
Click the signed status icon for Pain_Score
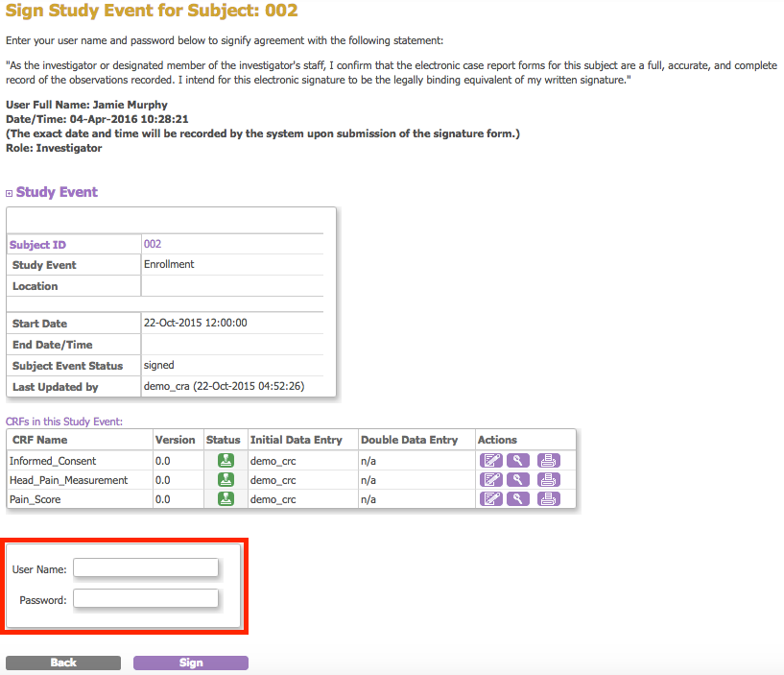coord(226,498)
